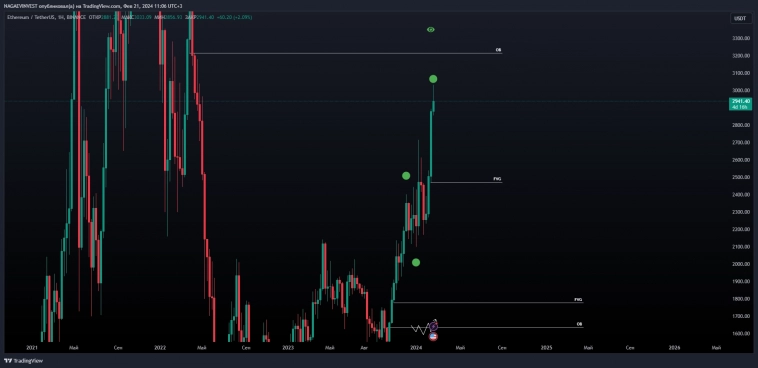Click the 3200.00 price axis label
This screenshot has width=758, height=368.
coord(741,56)
